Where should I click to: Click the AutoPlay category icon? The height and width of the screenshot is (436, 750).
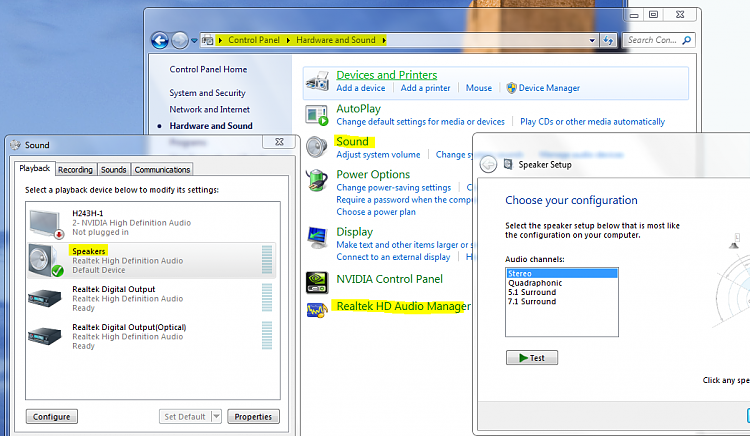click(317, 115)
